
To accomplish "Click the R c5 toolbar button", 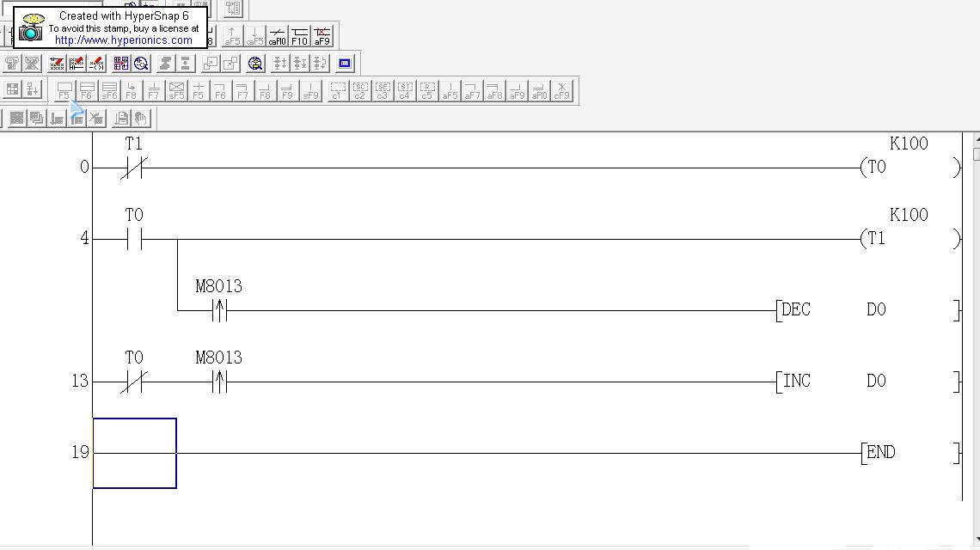I will 426,90.
